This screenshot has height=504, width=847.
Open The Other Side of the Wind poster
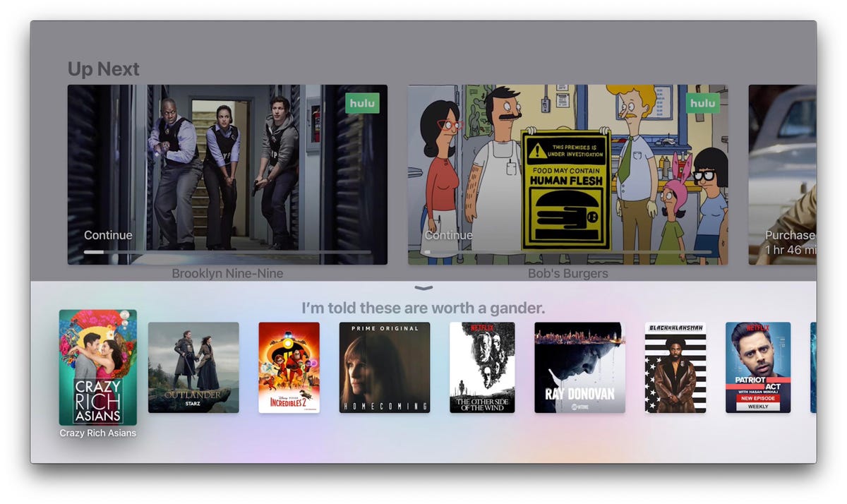[482, 367]
